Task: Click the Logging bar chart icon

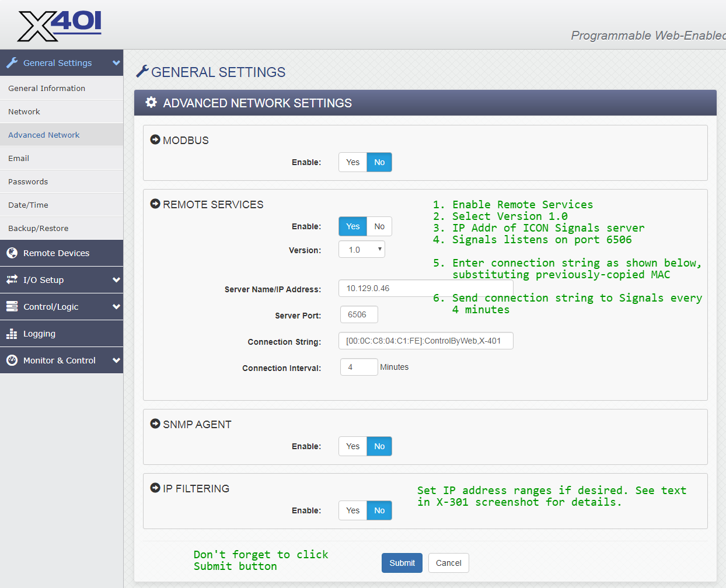Action: (x=12, y=334)
